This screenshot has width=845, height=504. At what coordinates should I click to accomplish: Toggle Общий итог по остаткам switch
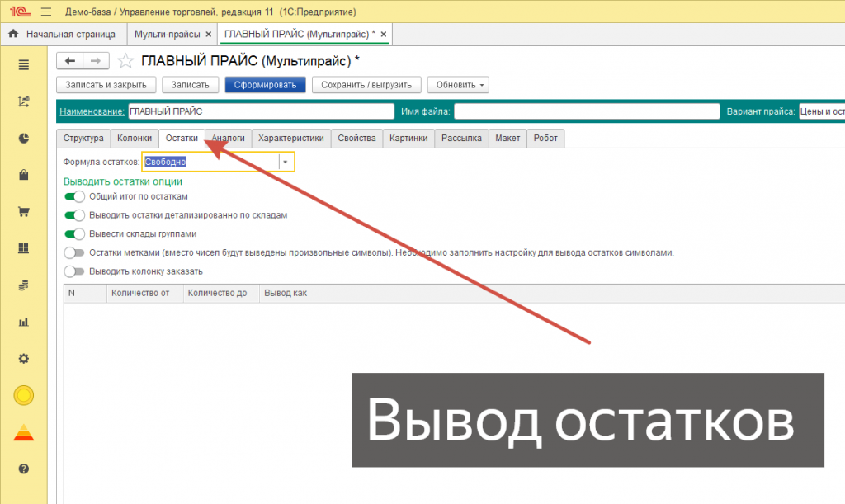point(74,196)
